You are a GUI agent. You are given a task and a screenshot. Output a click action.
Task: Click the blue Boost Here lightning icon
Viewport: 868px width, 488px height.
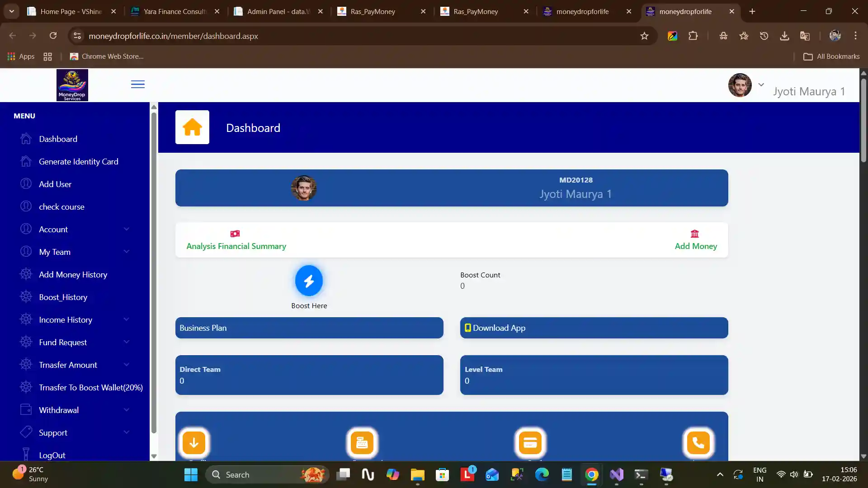[x=309, y=281]
